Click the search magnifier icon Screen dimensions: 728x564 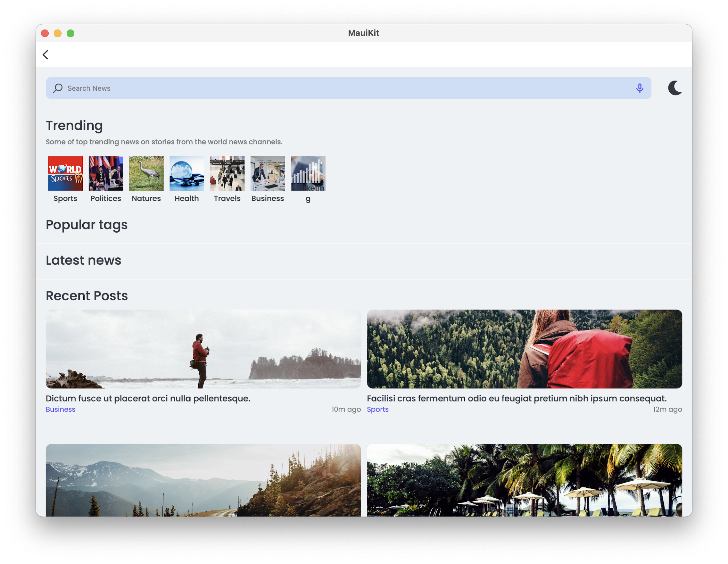click(58, 88)
